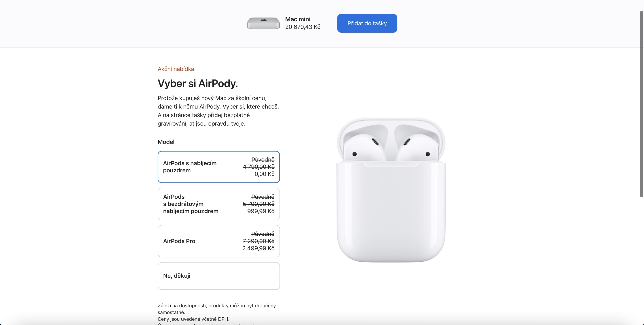Click the Akční nabídka label
This screenshot has width=644, height=325.
tap(176, 69)
